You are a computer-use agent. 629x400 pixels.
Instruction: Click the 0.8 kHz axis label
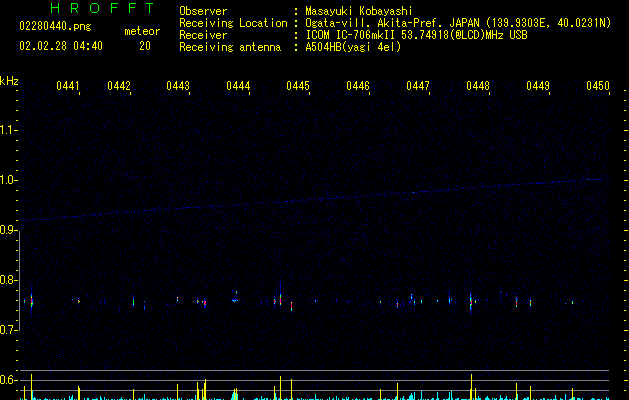(x=8, y=280)
